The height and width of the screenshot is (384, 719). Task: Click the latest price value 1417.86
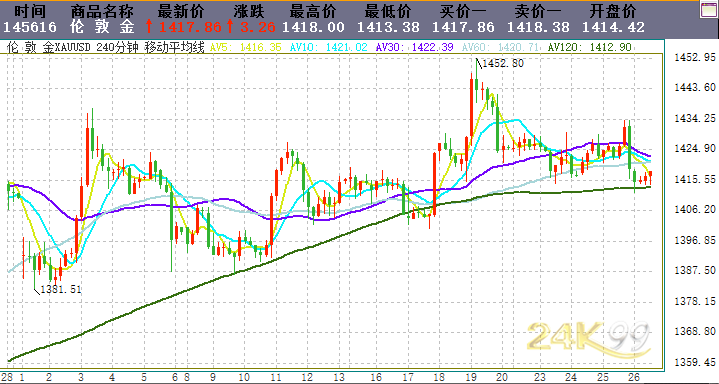[189, 27]
